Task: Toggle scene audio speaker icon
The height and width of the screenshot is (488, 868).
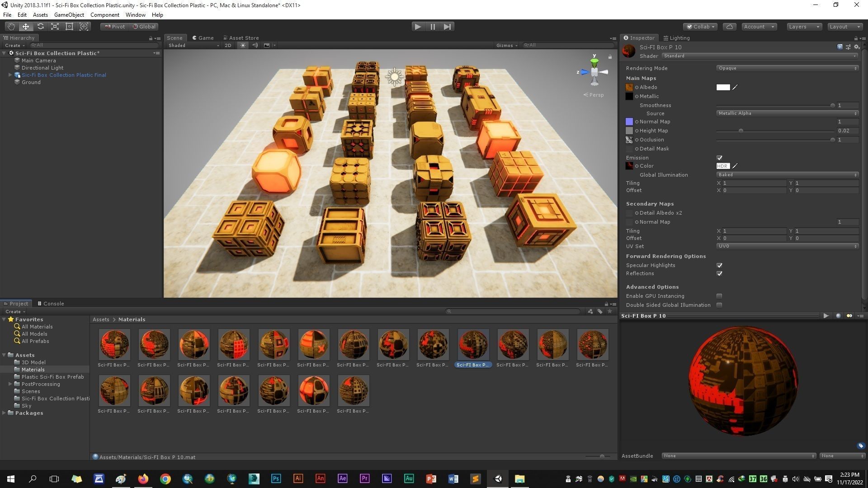Action: click(x=255, y=45)
